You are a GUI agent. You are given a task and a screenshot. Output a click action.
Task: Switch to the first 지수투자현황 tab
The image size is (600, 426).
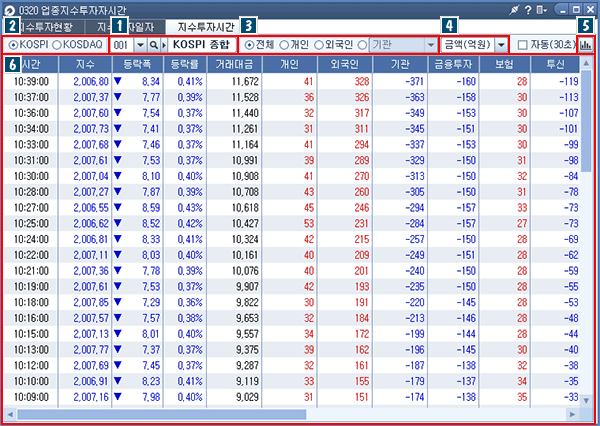[43, 25]
